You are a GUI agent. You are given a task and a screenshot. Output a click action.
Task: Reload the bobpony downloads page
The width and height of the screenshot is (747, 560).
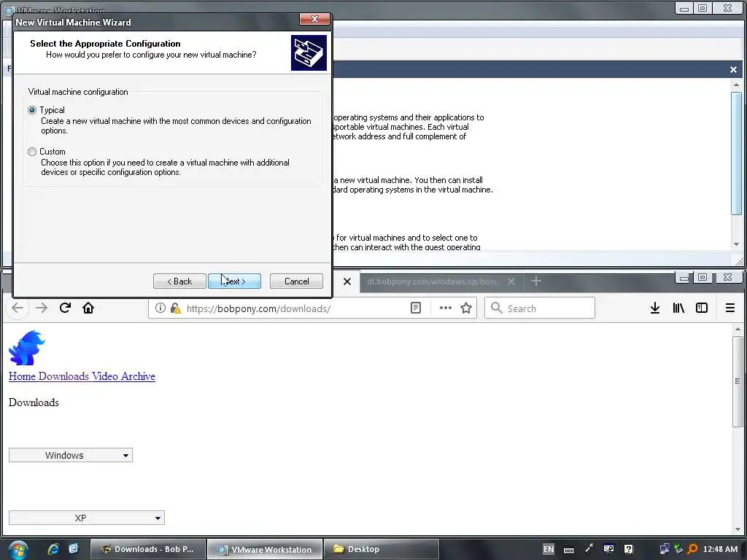pos(65,308)
